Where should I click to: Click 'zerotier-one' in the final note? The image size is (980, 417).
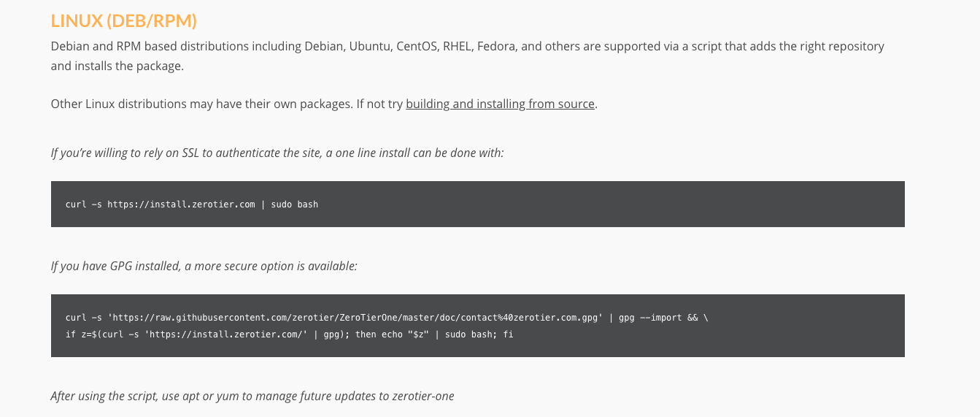[x=421, y=396]
